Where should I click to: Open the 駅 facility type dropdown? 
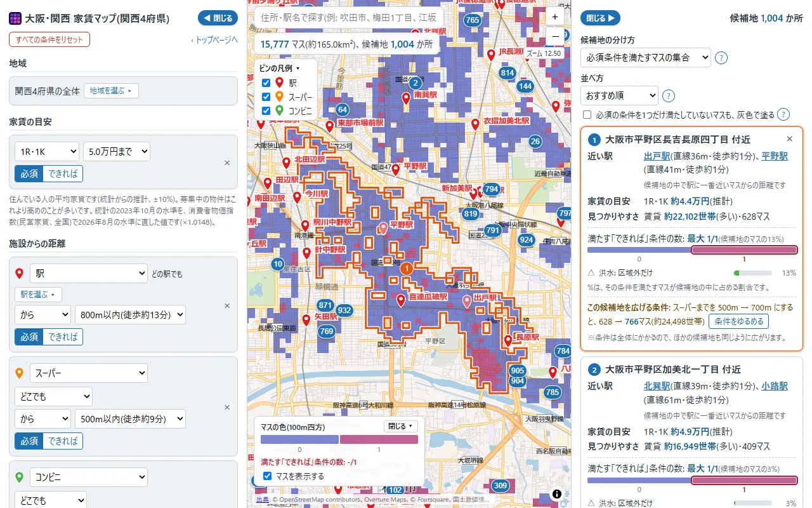tap(89, 274)
